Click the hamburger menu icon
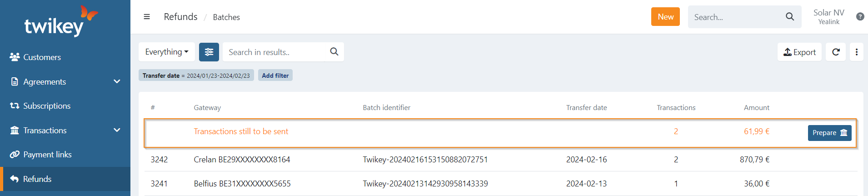 [147, 17]
